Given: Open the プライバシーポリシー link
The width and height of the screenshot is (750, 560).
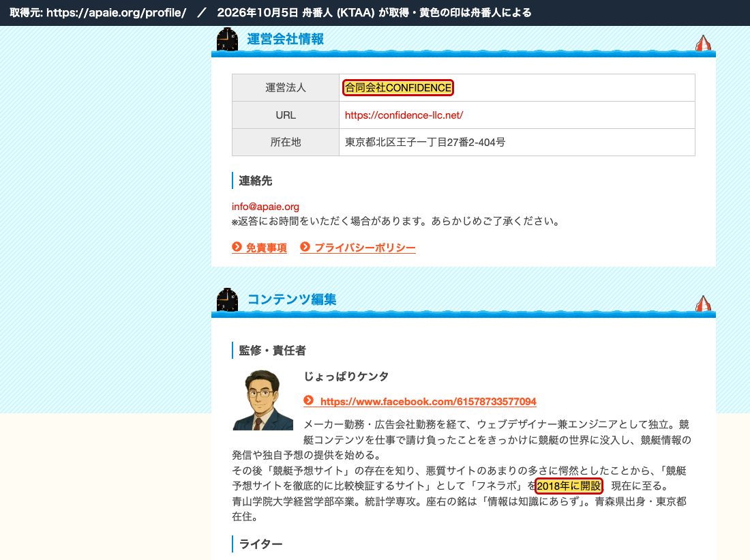Looking at the screenshot, I should [365, 248].
